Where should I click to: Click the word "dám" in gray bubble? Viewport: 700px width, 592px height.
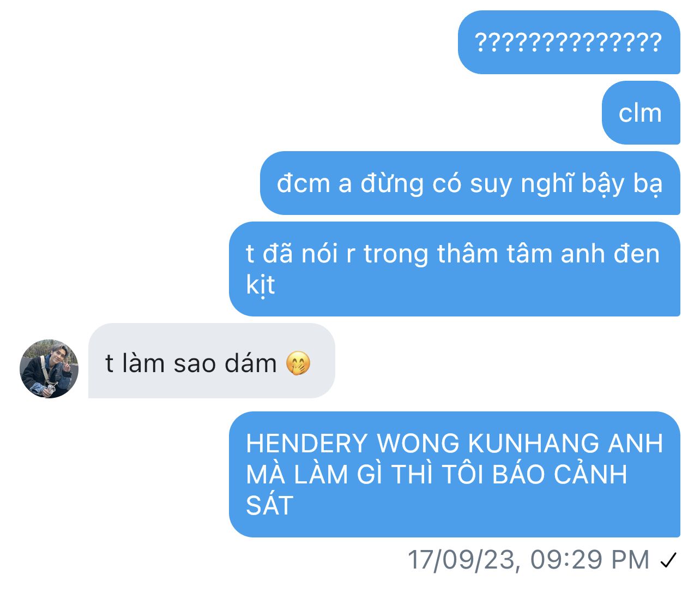(x=251, y=363)
